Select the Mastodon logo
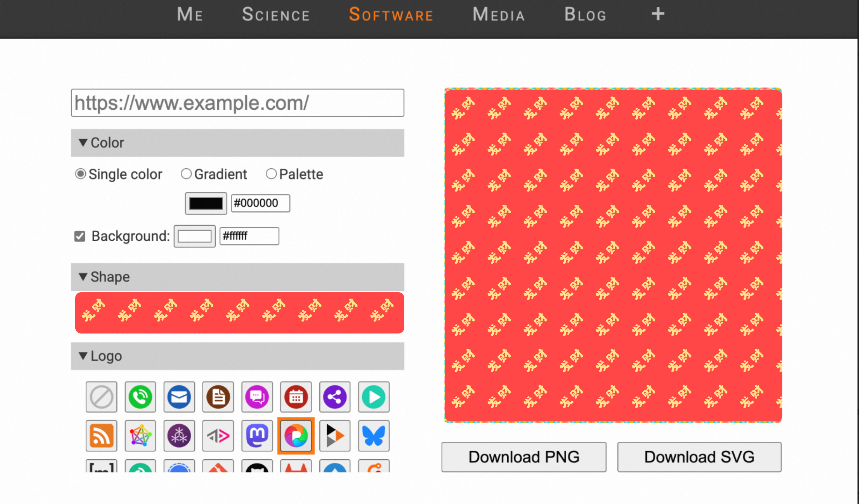 pos(257,436)
